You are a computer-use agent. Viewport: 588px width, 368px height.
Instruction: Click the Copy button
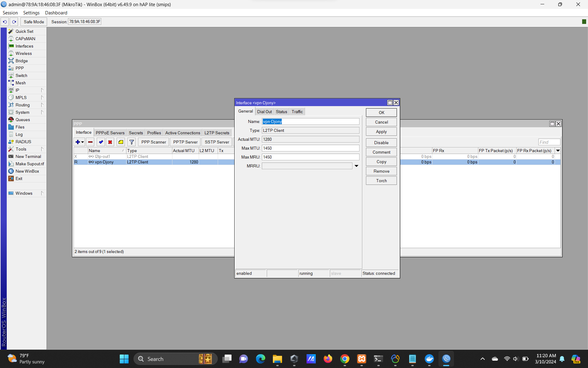[x=381, y=162]
